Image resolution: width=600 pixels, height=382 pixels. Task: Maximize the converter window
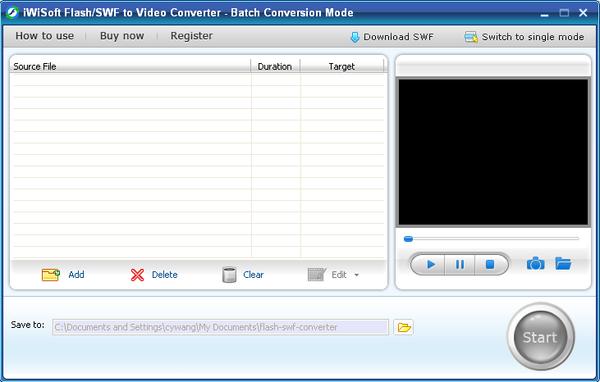pyautogui.click(x=564, y=13)
